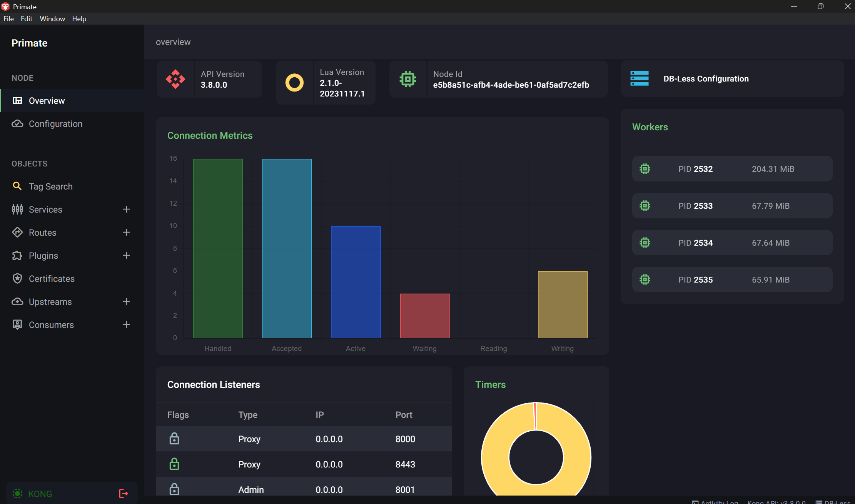Click the yellow Lua Version ring icon
This screenshot has height=504, width=855.
(x=294, y=82)
